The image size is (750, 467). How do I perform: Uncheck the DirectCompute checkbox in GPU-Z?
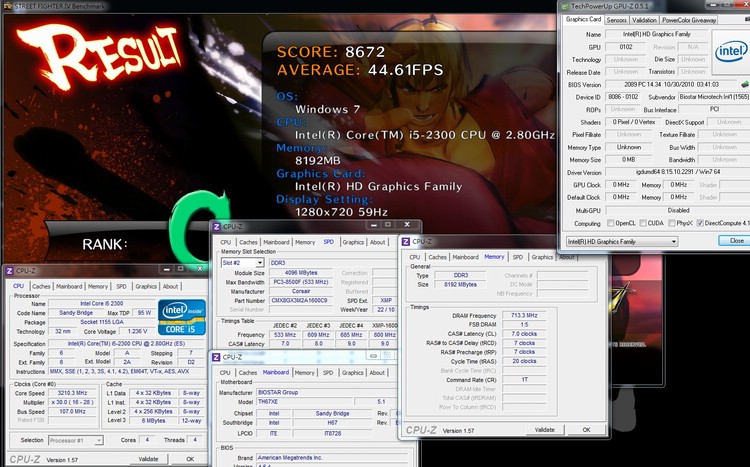coord(700,223)
